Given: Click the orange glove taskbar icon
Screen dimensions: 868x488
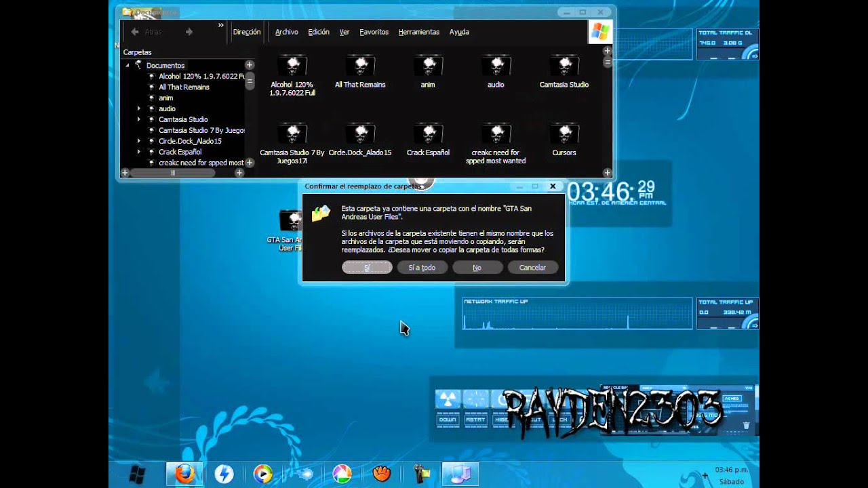Looking at the screenshot, I should 382,474.
